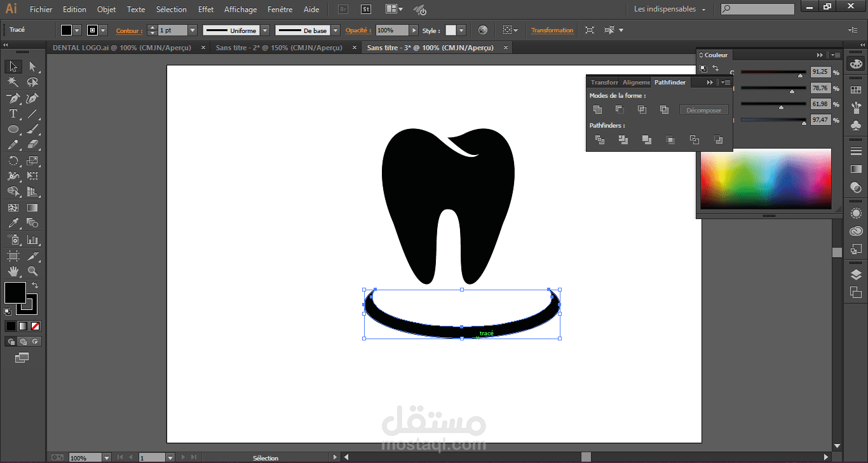Open the zoom level dropdown at bottom

click(x=106, y=457)
